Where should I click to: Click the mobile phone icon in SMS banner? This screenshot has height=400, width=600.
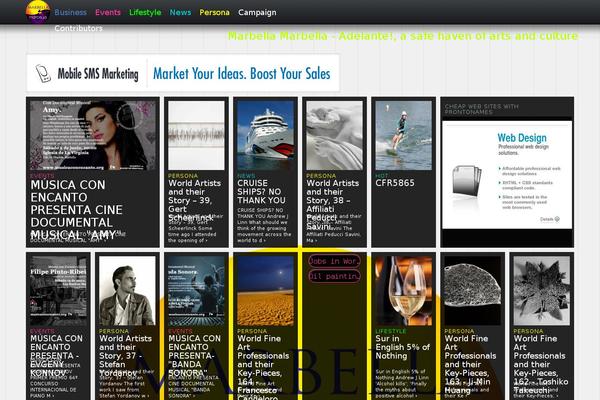[43, 73]
